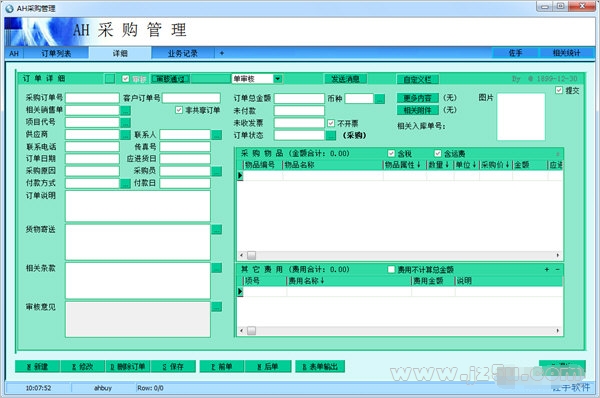Click 表单输出 button
The width and height of the screenshot is (600, 398).
320,366
